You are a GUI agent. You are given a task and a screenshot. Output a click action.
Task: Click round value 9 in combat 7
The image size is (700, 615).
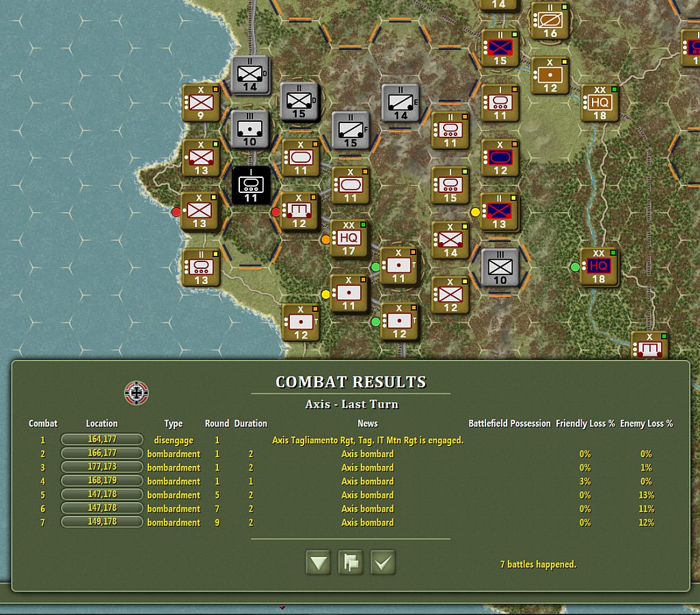click(217, 523)
